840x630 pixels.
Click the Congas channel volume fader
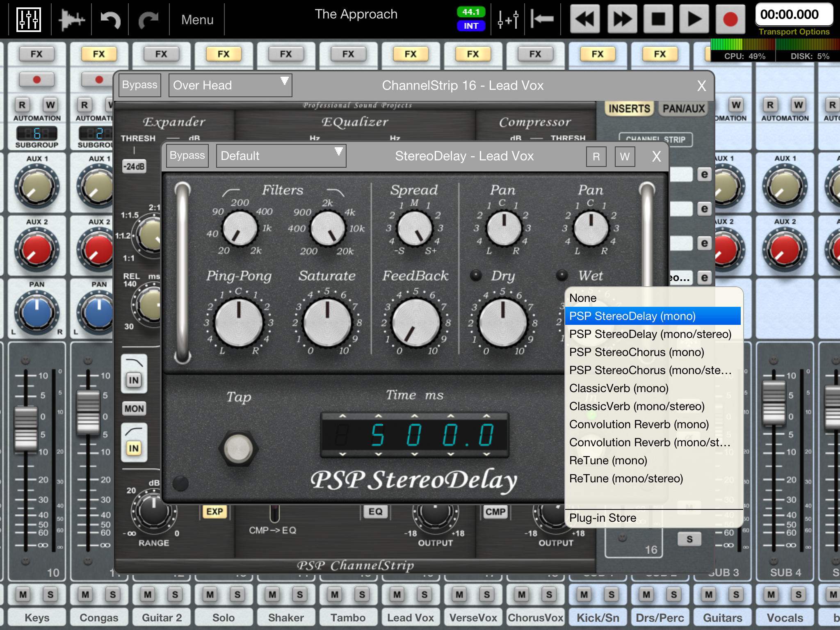[88, 412]
